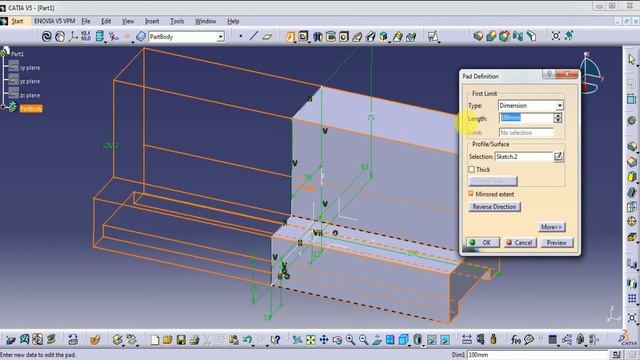Click the Axis System icon in top toolbar
This screenshot has width=640, height=360.
pos(73,37)
